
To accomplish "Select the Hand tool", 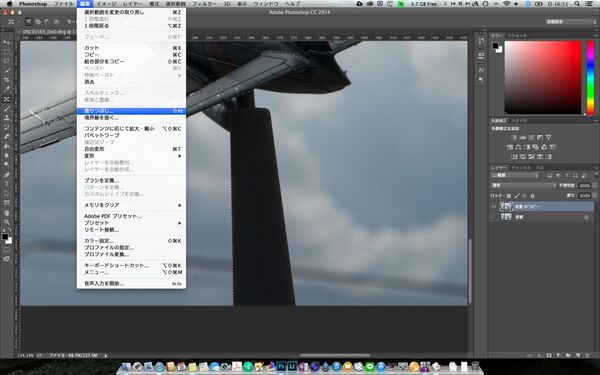I will tap(7, 213).
